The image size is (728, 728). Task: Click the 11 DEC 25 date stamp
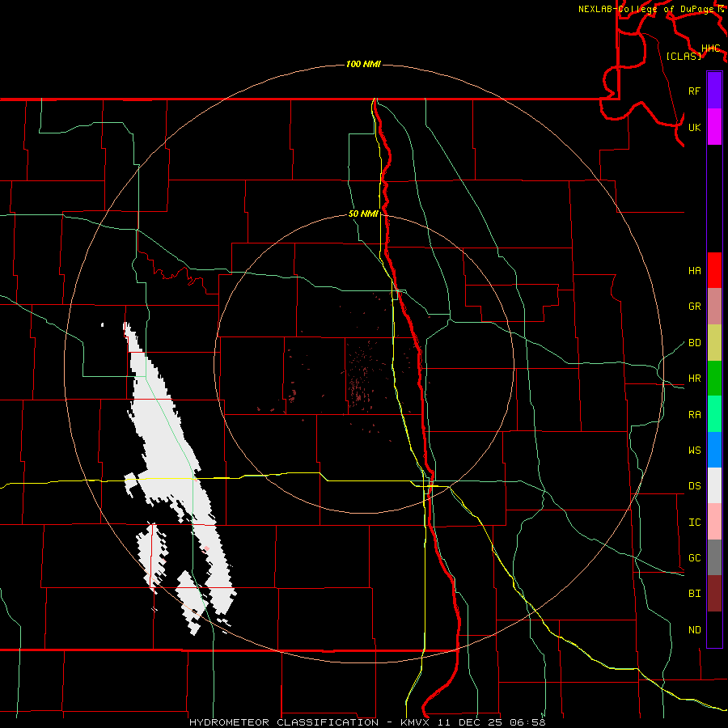[471, 722]
